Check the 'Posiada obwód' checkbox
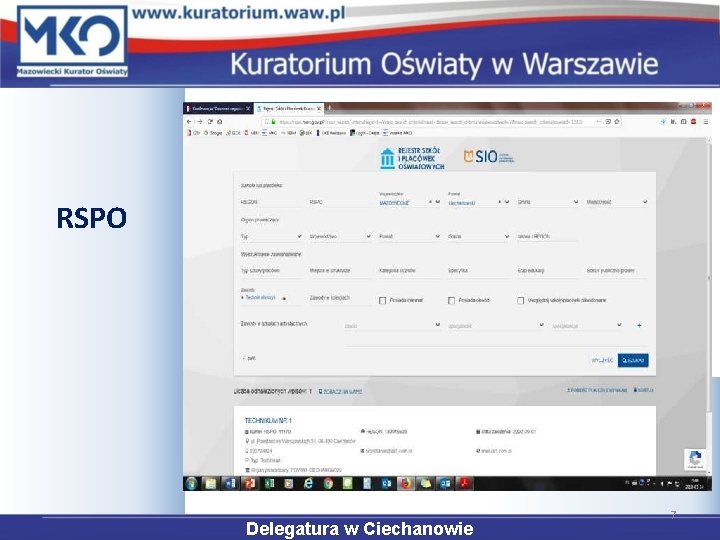Image resolution: width=720 pixels, height=540 pixels. [x=451, y=300]
